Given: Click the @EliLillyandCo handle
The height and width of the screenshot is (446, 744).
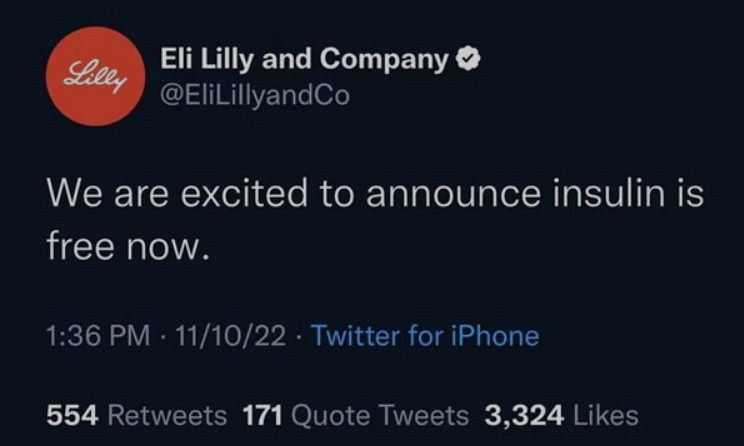Looking at the screenshot, I should click(x=255, y=97).
